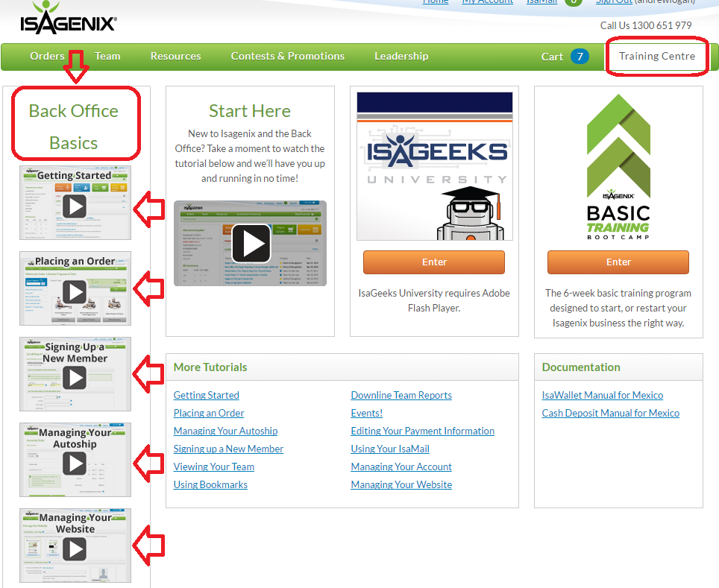Open IsaWallet Manual for Mexico link

[602, 395]
